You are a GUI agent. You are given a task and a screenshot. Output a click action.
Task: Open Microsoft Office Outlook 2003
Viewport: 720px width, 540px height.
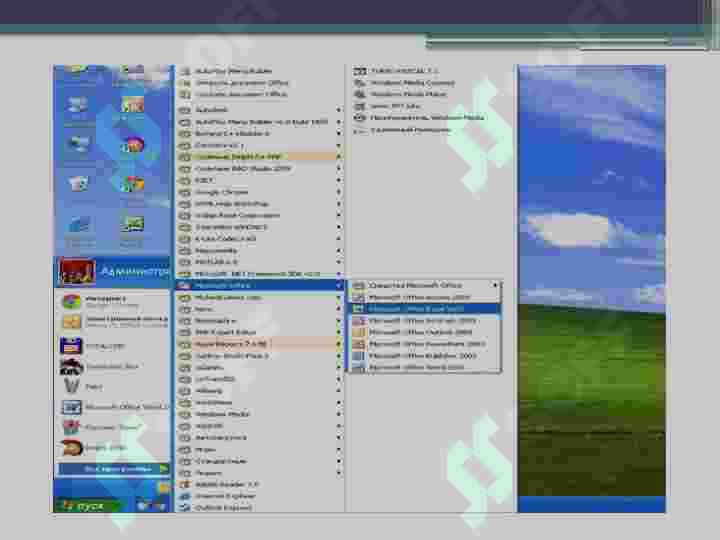(x=423, y=332)
